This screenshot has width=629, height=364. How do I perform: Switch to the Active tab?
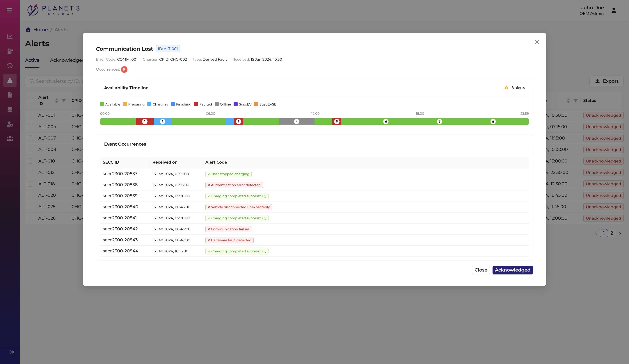coord(32,60)
